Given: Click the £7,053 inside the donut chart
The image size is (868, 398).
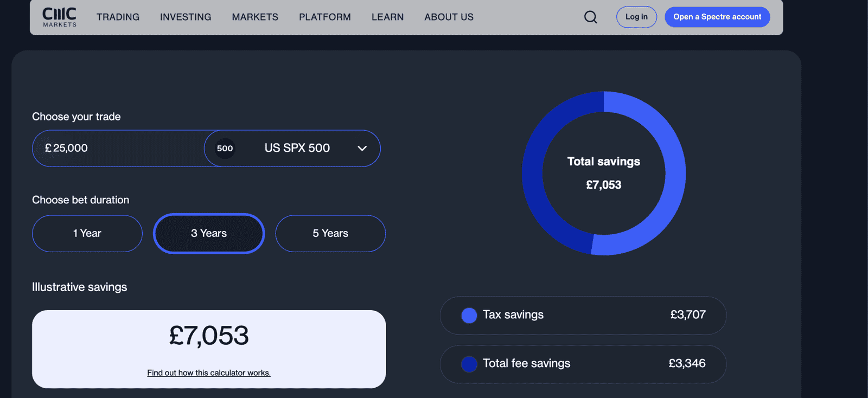Looking at the screenshot, I should pyautogui.click(x=604, y=185).
